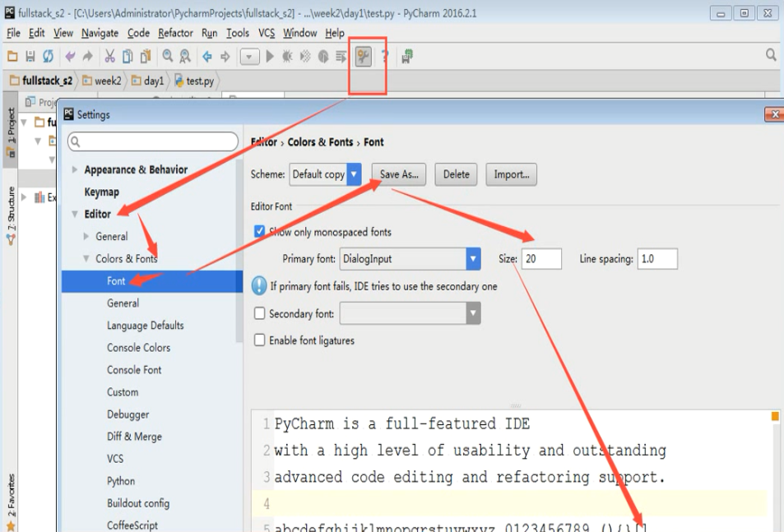This screenshot has width=784, height=532.
Task: Click the Paste clipboard toolbar icon
Action: [x=146, y=57]
